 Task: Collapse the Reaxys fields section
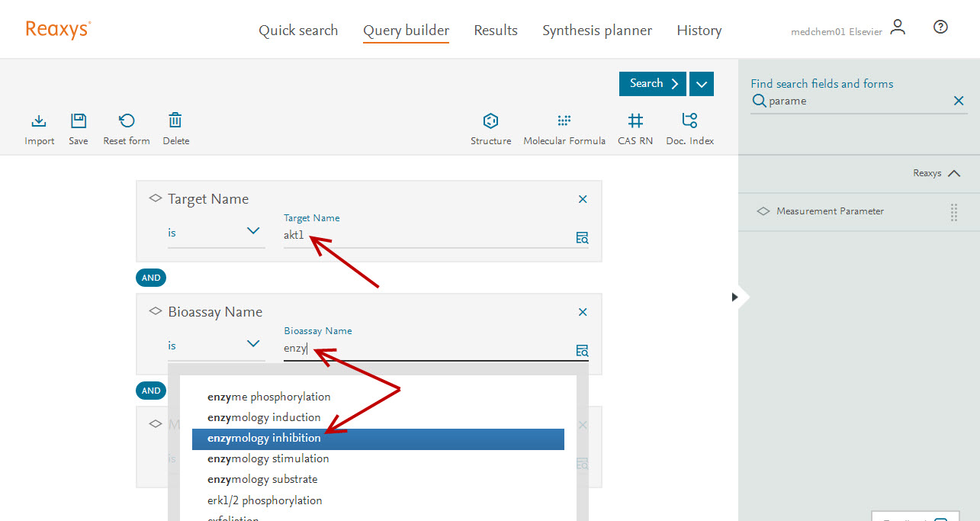pyautogui.click(x=954, y=174)
